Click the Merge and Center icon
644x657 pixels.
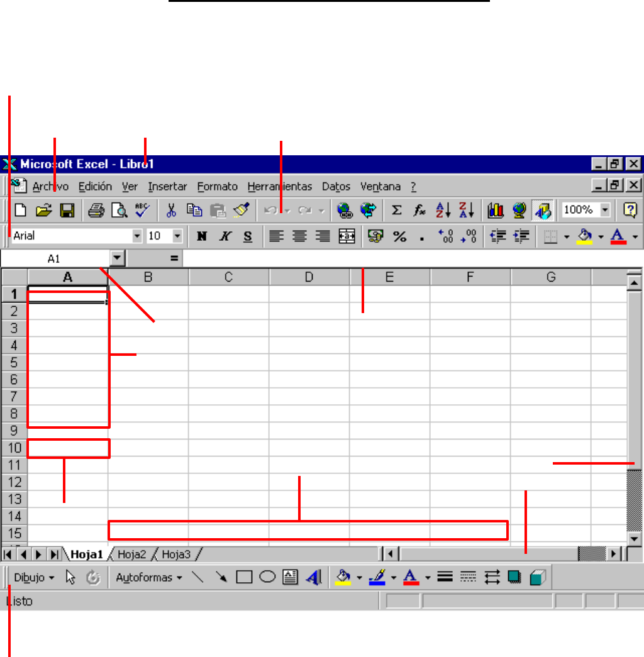[347, 236]
